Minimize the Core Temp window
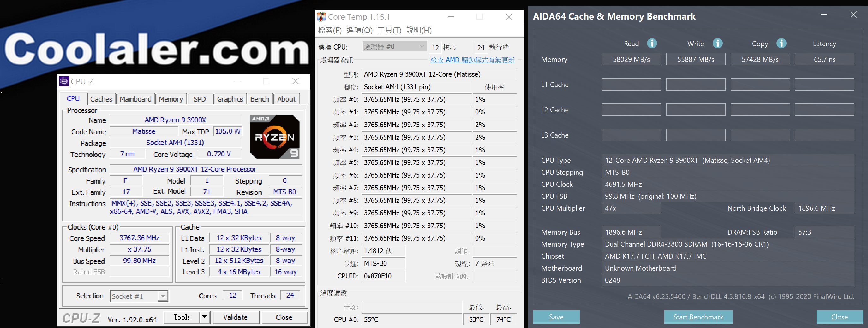The width and height of the screenshot is (868, 328). [451, 16]
